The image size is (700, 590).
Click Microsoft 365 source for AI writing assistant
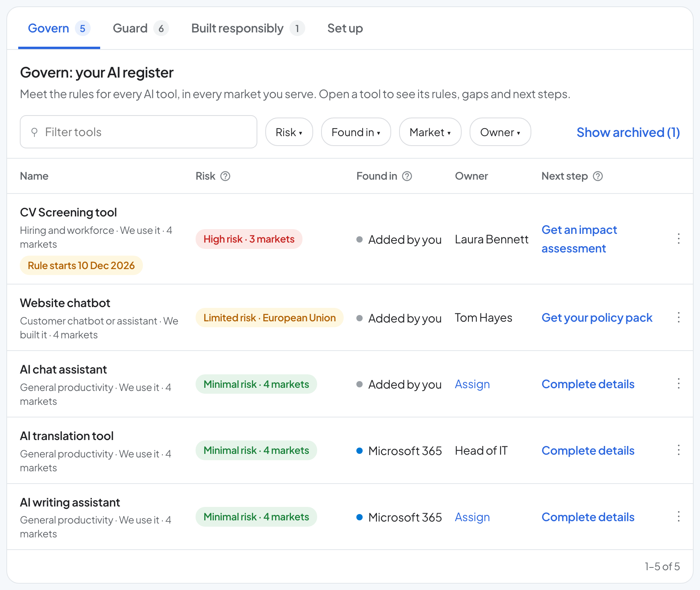(x=399, y=517)
